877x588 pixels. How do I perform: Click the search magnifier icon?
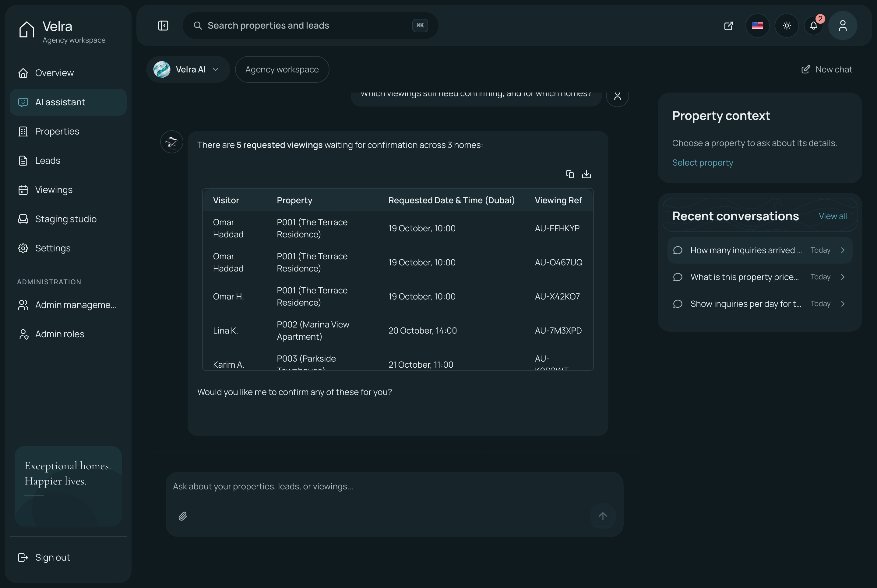pyautogui.click(x=198, y=26)
